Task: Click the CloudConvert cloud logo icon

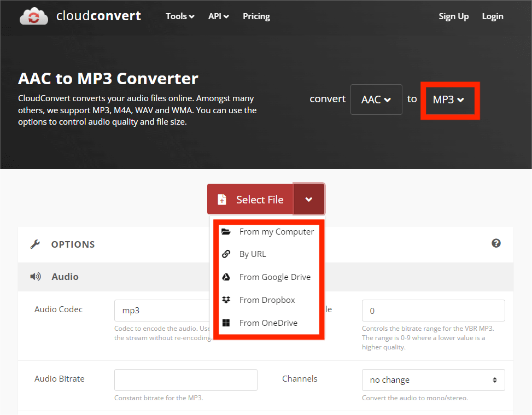Action: click(x=33, y=16)
